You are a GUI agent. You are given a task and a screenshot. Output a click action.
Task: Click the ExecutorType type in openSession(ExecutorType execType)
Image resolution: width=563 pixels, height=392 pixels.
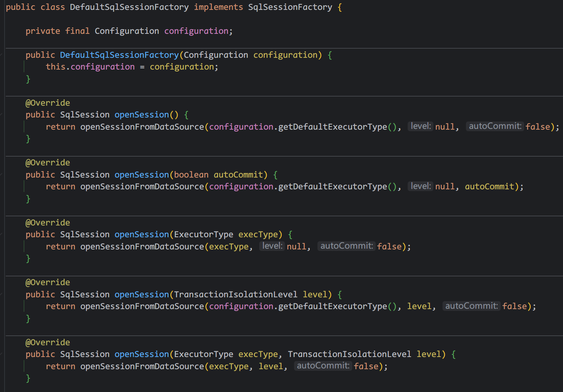[203, 235]
